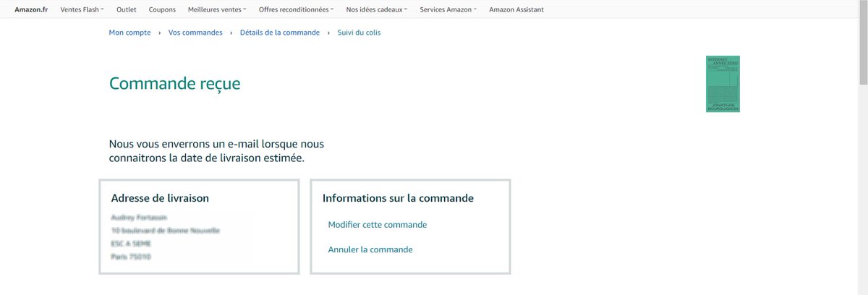Screen dimensions: 868x295
Task: Open the green book cover thumbnail
Action: [723, 84]
